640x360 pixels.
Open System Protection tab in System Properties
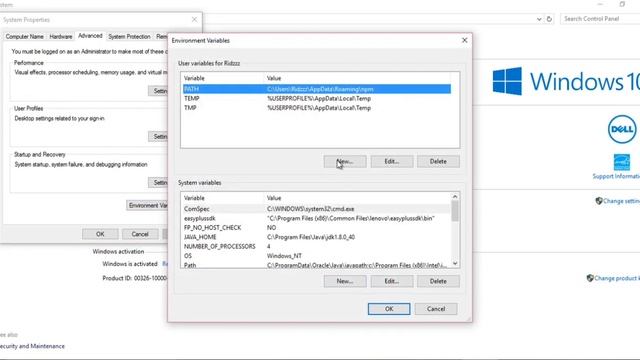(129, 37)
